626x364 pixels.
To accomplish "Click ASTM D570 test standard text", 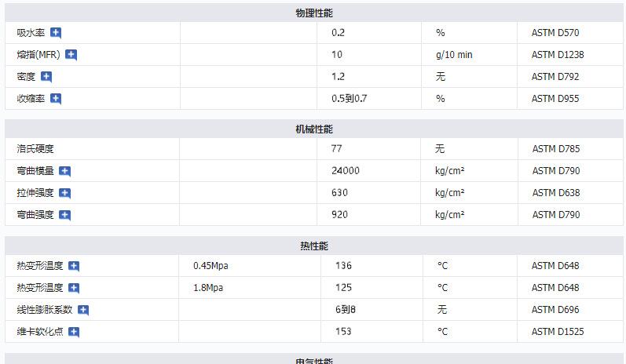I will click(555, 33).
